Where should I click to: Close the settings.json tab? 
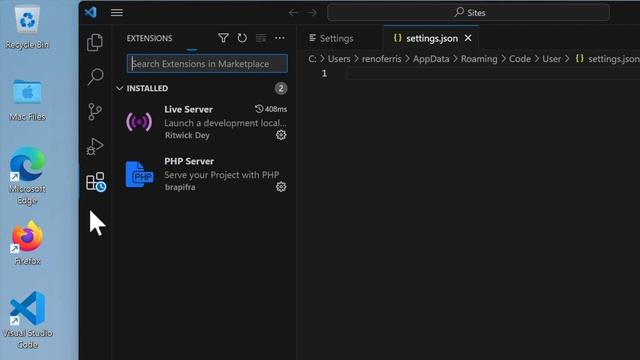(468, 38)
